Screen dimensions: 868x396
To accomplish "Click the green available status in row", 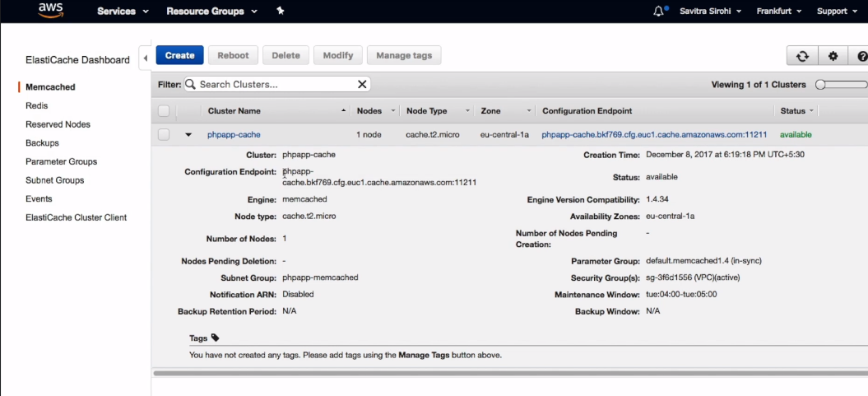I will (x=796, y=134).
